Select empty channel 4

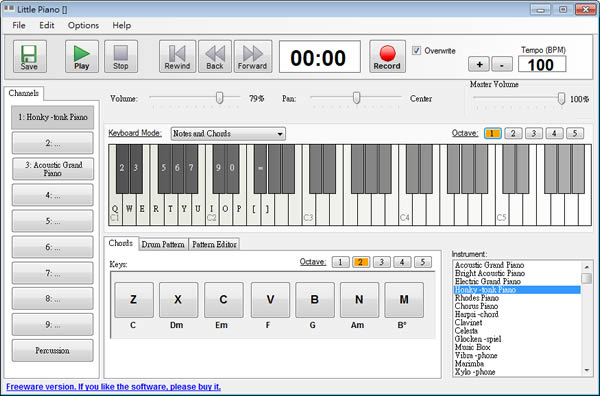(x=53, y=195)
